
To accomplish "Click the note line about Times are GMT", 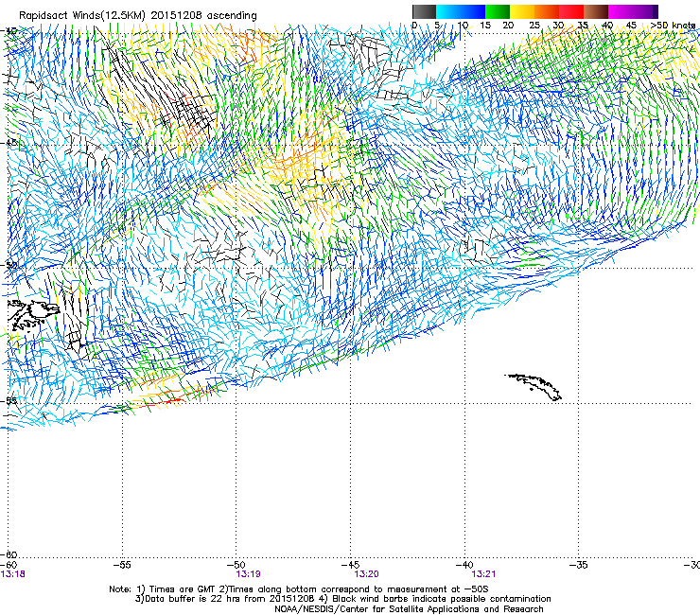I will coord(299,589).
